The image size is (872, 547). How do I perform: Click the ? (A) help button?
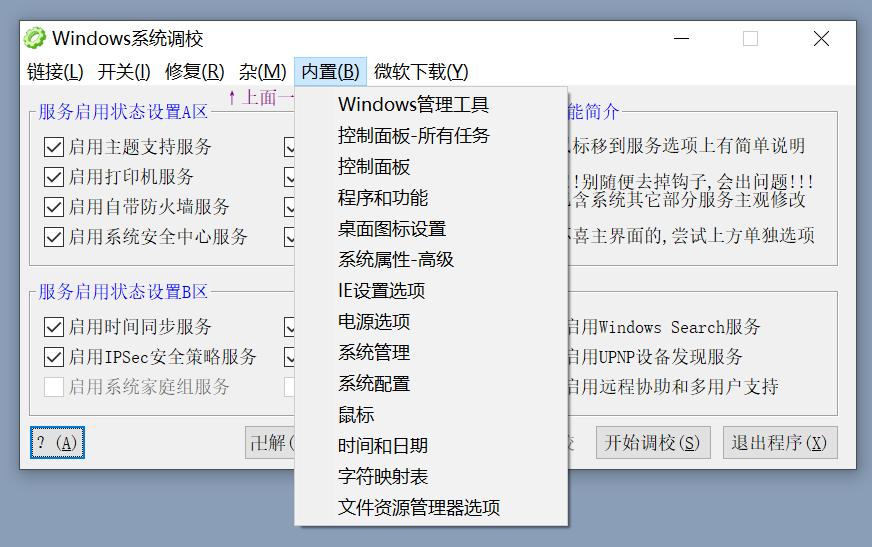pyautogui.click(x=57, y=442)
